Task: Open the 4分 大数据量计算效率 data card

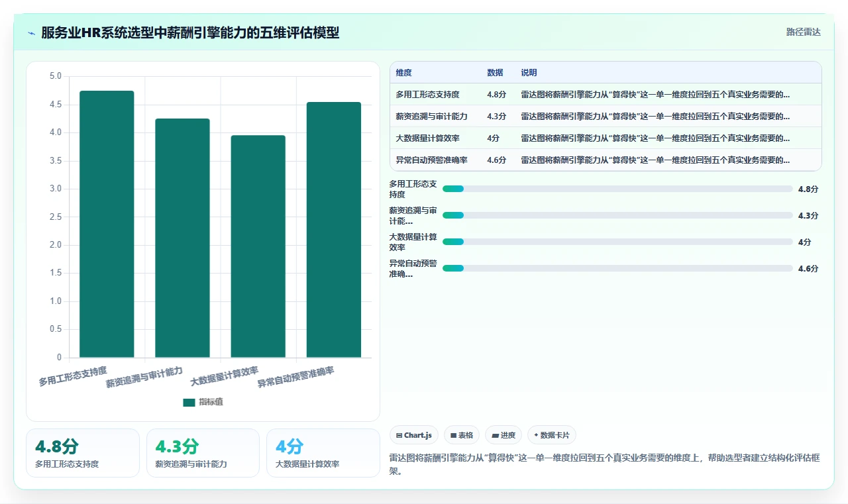Action: [x=323, y=453]
